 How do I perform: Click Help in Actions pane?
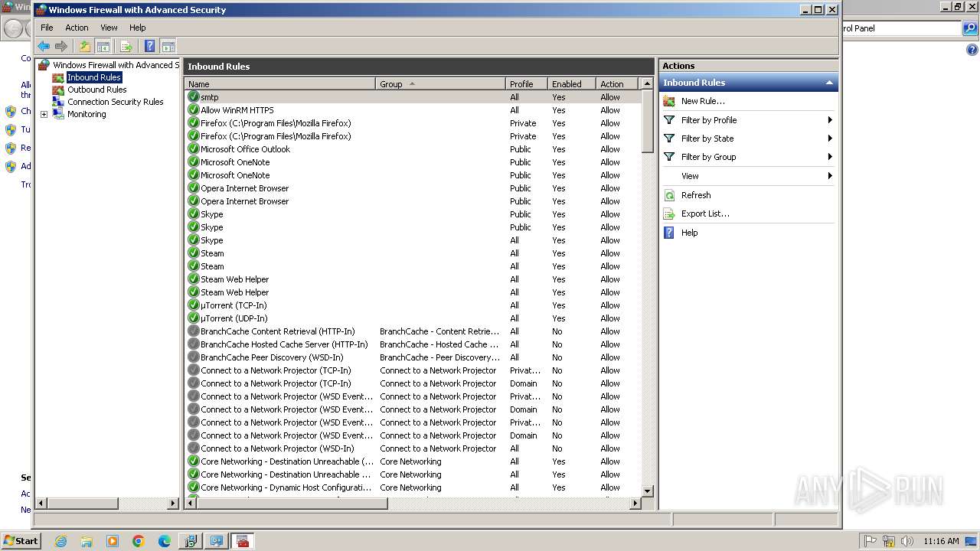(689, 233)
